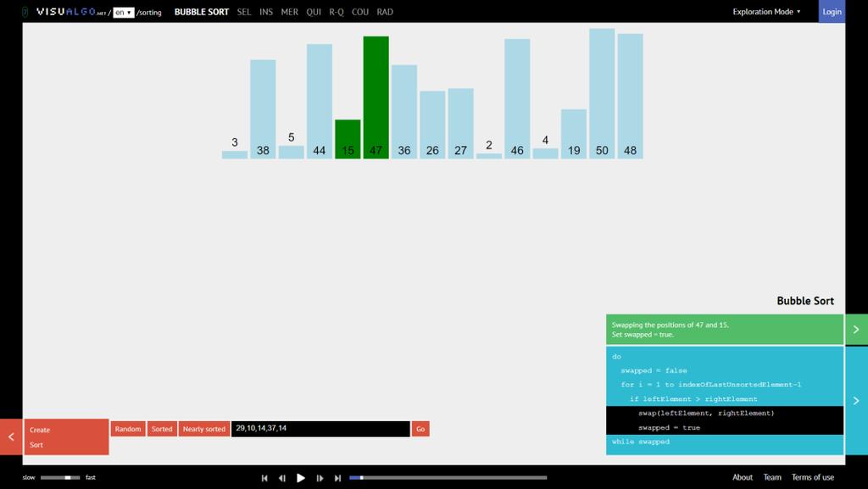Image resolution: width=868 pixels, height=489 pixels.
Task: Adjust the animation speed slider
Action: point(60,477)
